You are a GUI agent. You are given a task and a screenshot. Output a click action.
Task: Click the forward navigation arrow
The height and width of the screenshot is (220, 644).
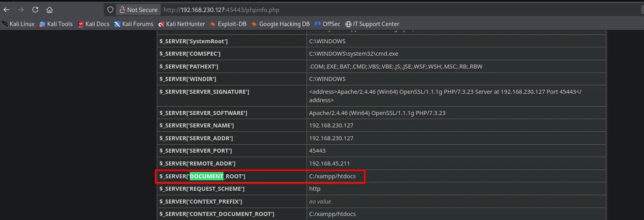coord(21,10)
